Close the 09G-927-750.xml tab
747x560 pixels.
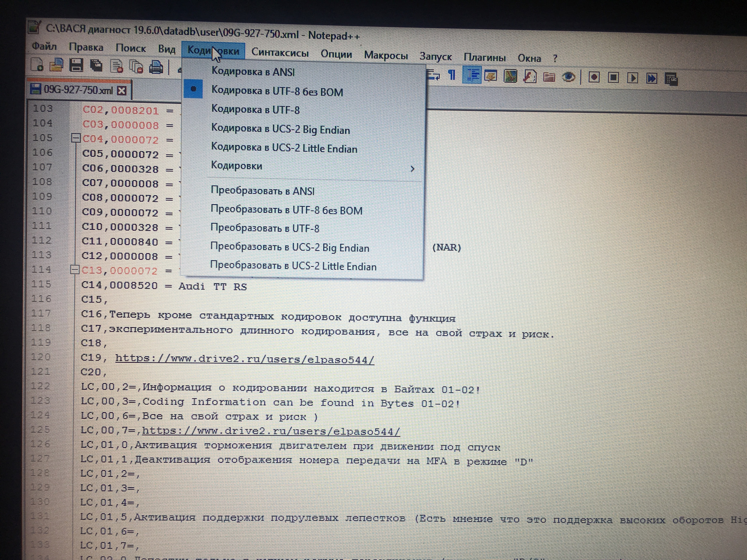[x=122, y=91]
